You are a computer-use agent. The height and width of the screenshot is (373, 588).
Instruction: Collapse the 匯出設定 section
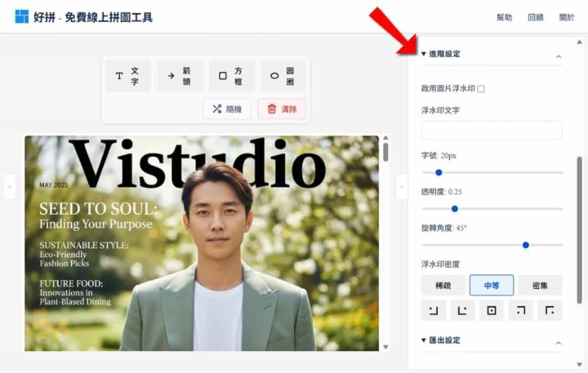(x=558, y=341)
